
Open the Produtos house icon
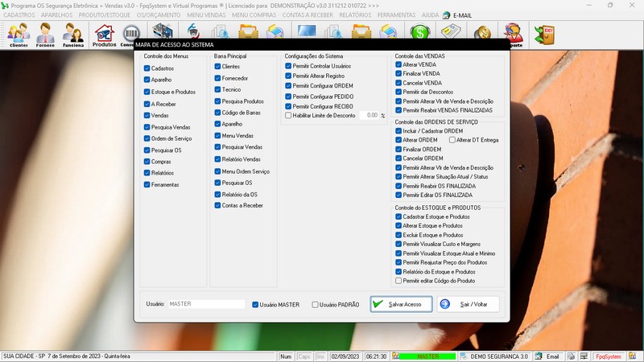click(104, 34)
